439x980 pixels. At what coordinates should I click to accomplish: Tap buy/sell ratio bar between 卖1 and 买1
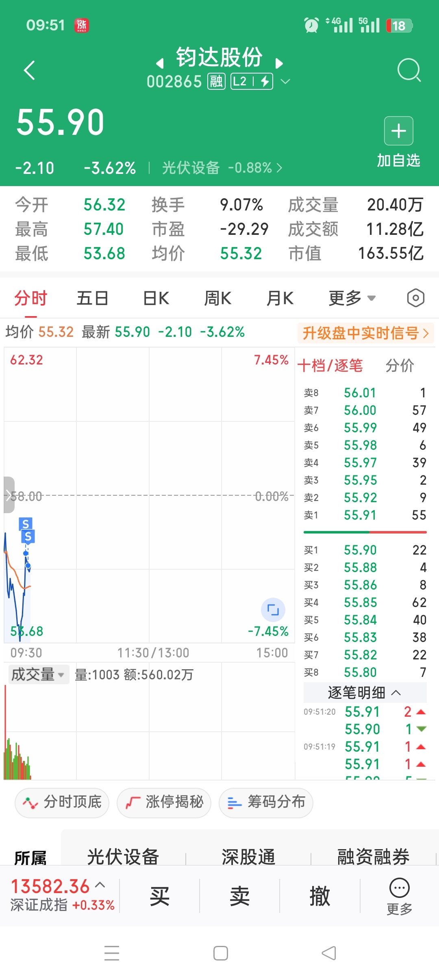pos(365,532)
